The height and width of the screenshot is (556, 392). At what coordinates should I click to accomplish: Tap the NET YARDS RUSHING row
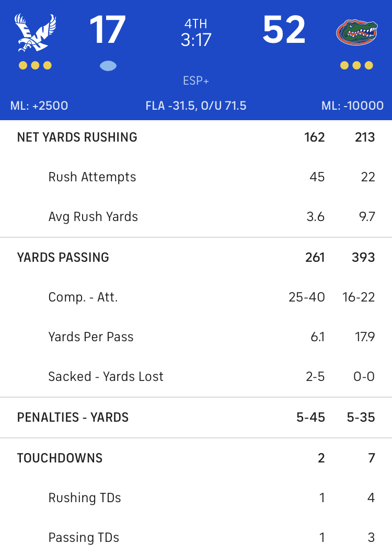pos(196,137)
